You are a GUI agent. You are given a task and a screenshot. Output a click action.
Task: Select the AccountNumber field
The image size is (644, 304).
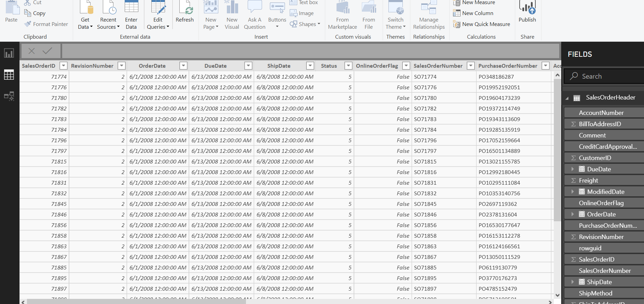[604, 113]
